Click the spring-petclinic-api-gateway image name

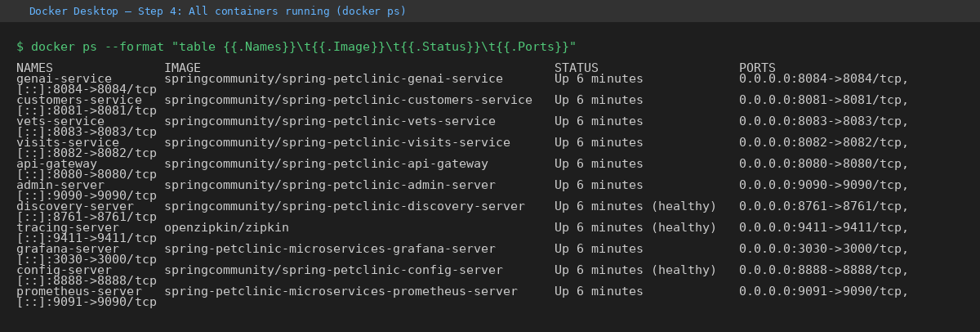click(326, 164)
